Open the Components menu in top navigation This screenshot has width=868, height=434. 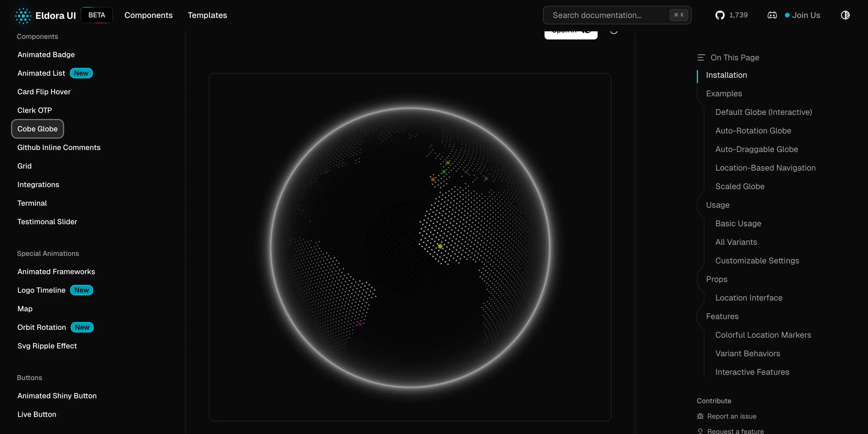coord(148,15)
